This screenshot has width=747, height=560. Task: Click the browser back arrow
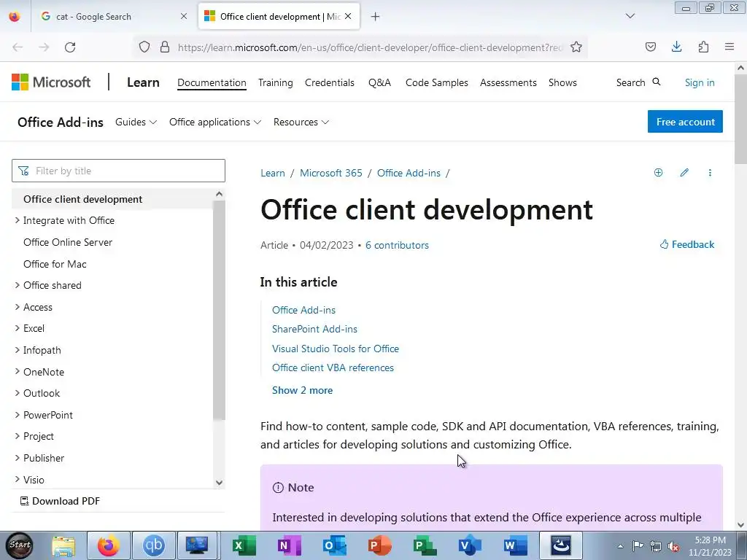tap(18, 47)
